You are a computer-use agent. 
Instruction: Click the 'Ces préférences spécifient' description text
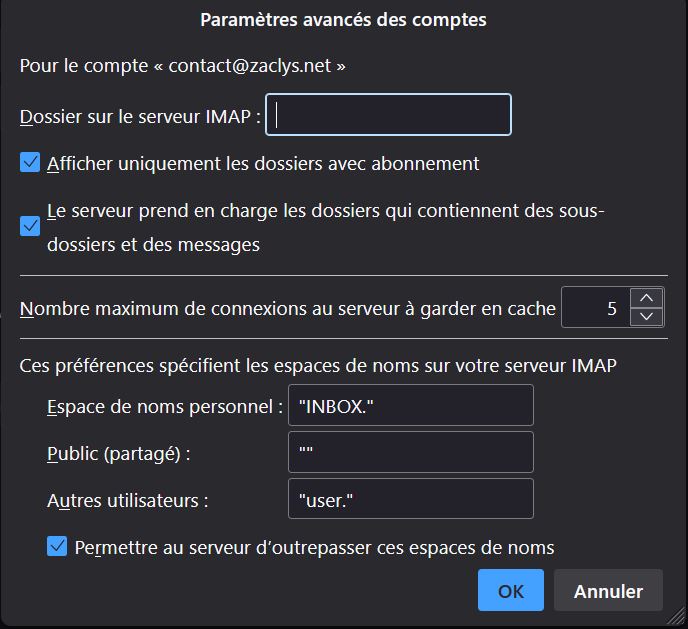(318, 365)
